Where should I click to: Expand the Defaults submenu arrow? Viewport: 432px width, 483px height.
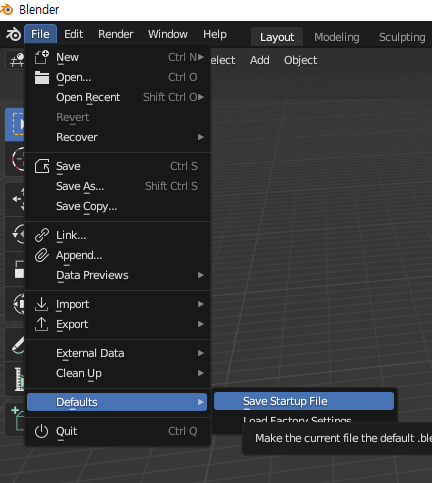(x=201, y=402)
